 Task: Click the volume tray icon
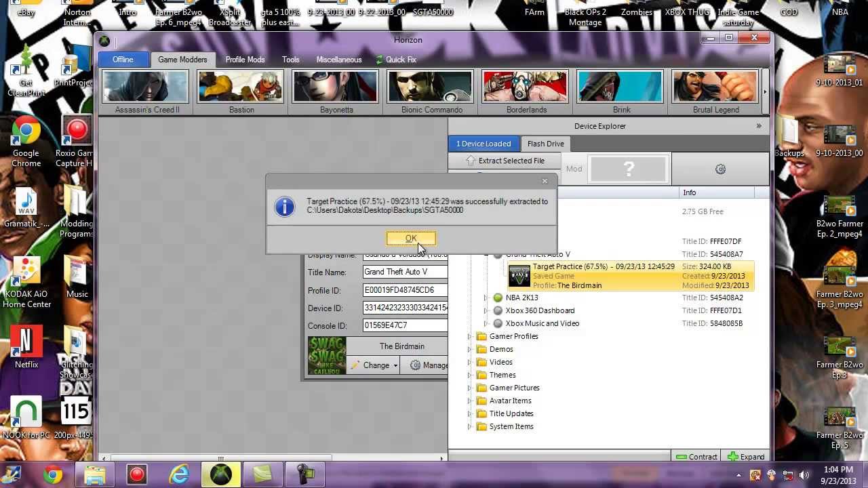804,475
